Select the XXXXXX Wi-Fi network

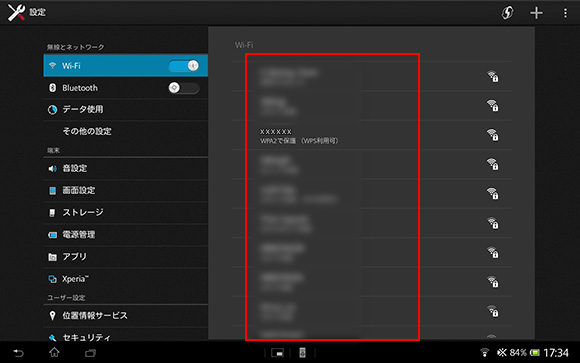coord(372,135)
